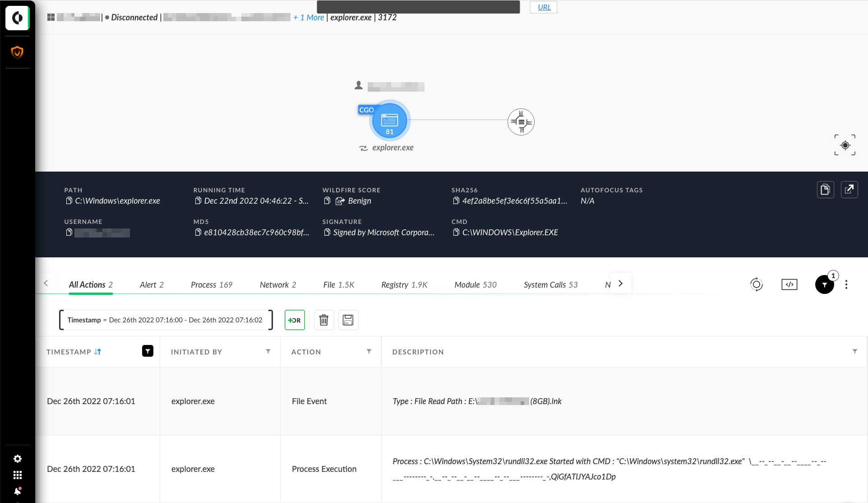Switch to the Alert 2 tab

pyautogui.click(x=151, y=284)
